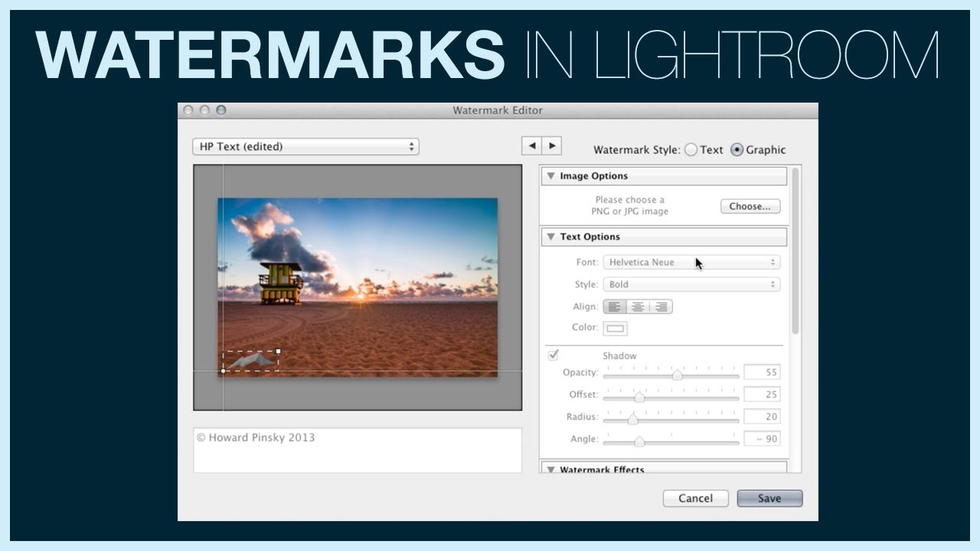Image resolution: width=980 pixels, height=551 pixels.
Task: Click the Save button
Action: point(769,498)
